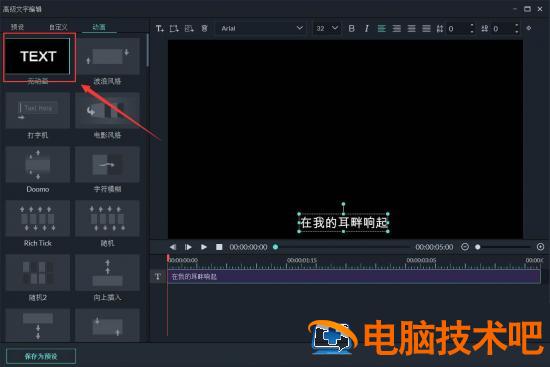Click the timeline zoom out minus icon
The width and height of the screenshot is (550, 367).
(x=465, y=247)
